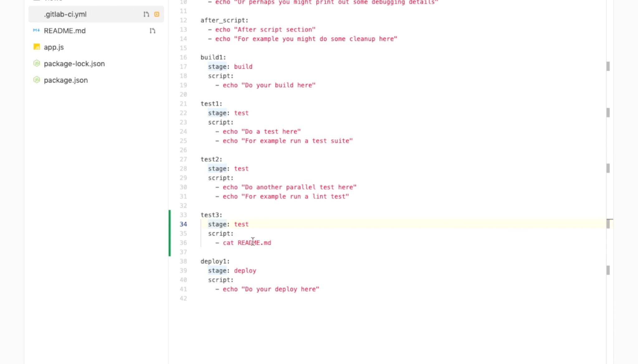Click line number 34 in gutter
This screenshot has height=364, width=638.
tap(183, 224)
